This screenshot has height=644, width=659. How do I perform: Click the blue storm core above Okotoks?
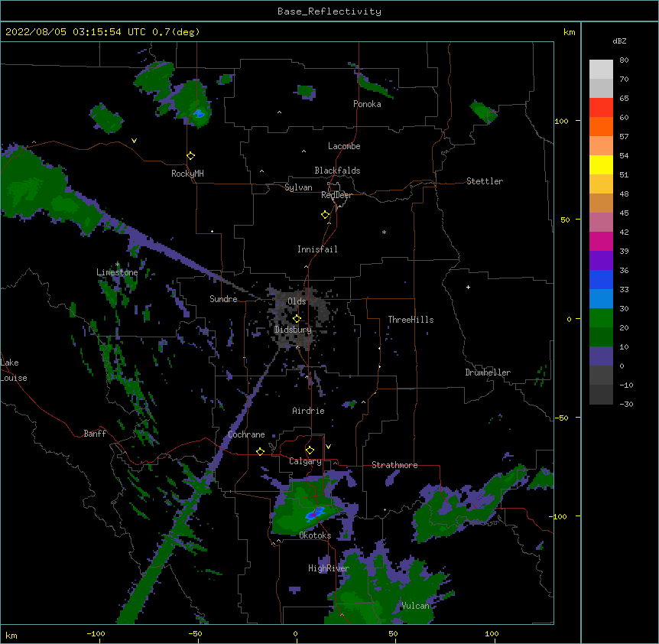[315, 513]
